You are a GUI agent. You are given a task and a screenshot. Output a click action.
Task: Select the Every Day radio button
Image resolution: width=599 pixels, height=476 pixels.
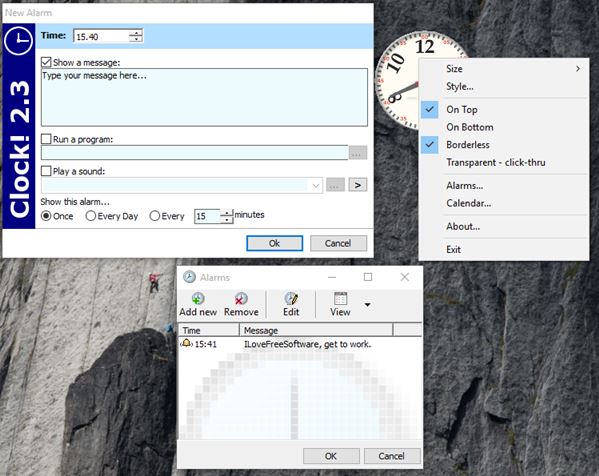(91, 216)
